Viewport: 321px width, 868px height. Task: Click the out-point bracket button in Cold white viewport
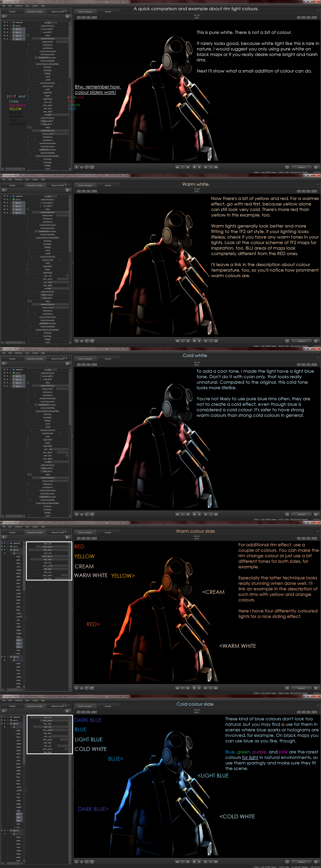click(x=211, y=515)
